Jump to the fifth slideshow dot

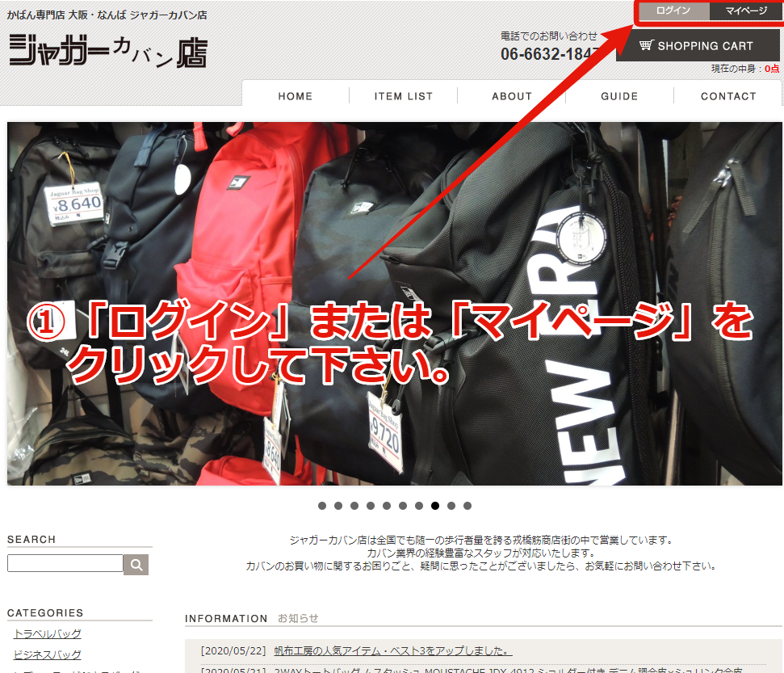[x=387, y=506]
